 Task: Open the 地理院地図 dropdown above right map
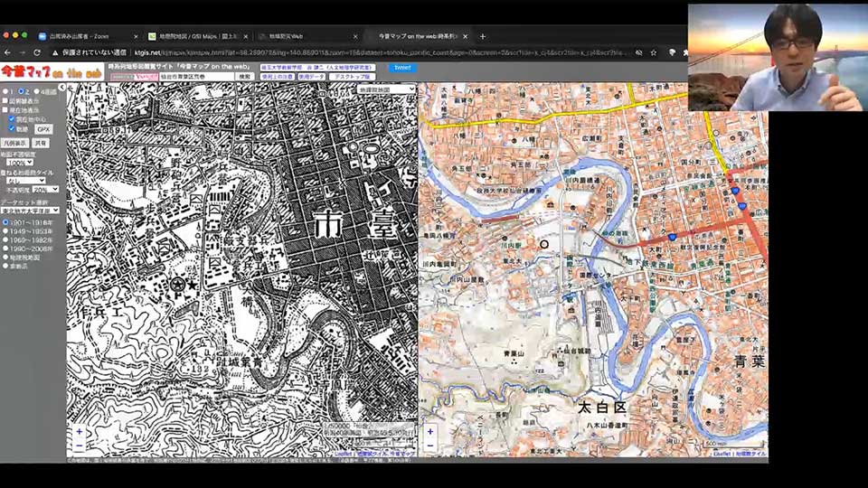click(386, 89)
